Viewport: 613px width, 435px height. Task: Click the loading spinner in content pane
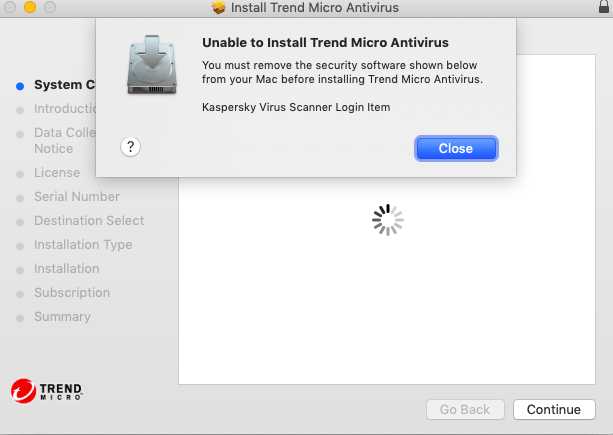tap(387, 220)
